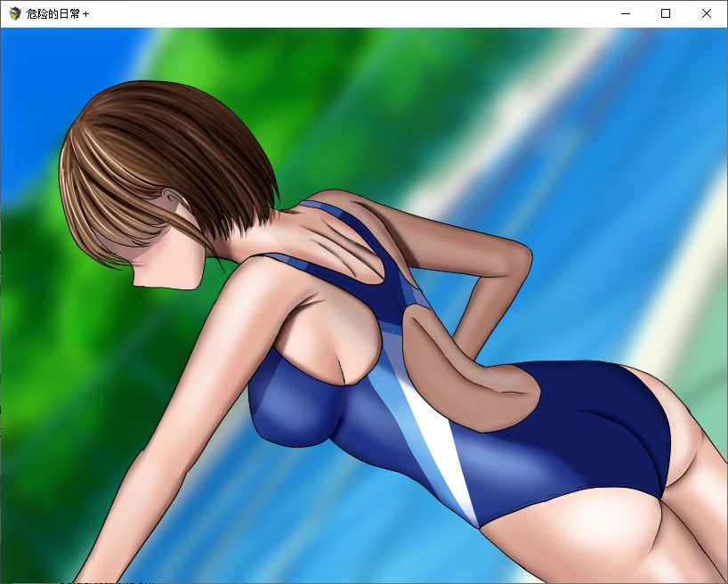Minimize the 危险的日常 + window

click(x=626, y=13)
